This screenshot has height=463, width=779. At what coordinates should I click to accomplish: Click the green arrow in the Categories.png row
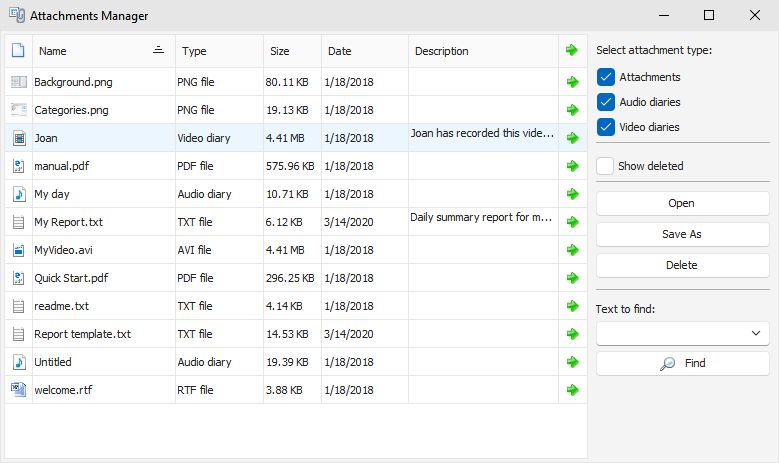[x=572, y=110]
